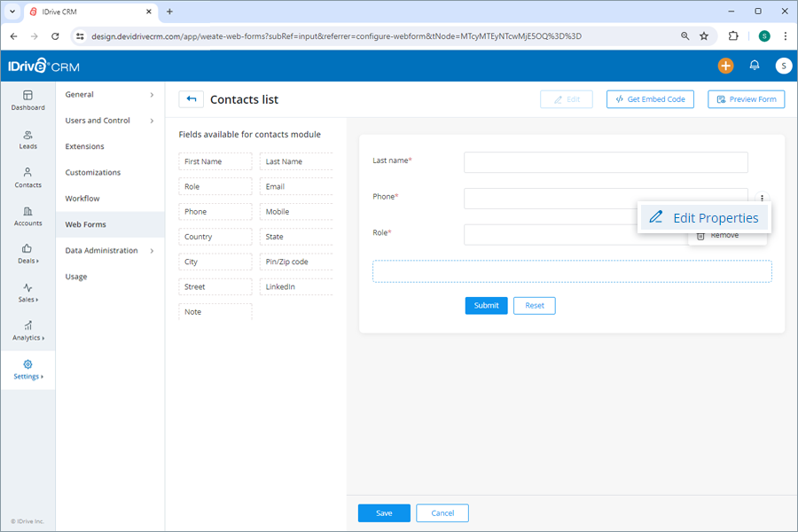Click the orange plus quick-create button

point(725,66)
